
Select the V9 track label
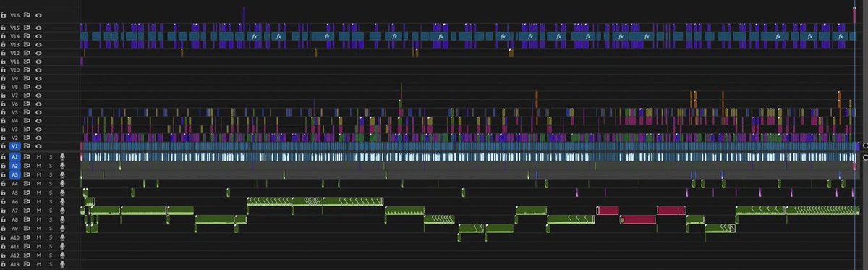(x=15, y=78)
